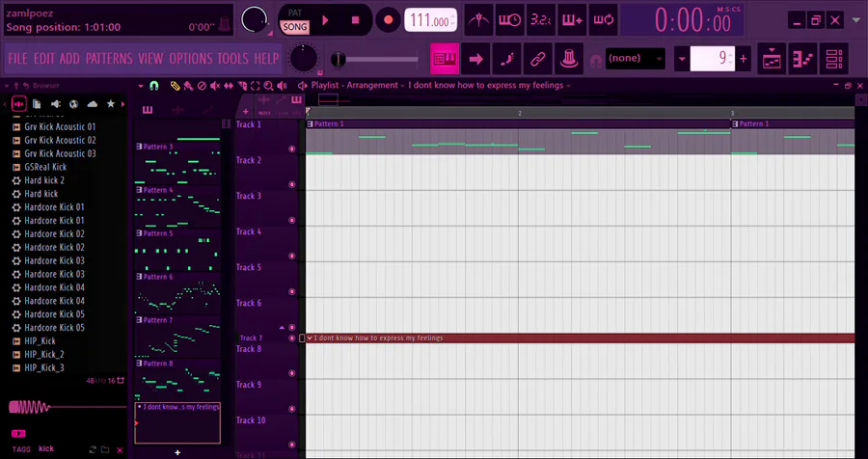The image size is (868, 459).
Task: Open the HELP menu
Action: click(266, 58)
